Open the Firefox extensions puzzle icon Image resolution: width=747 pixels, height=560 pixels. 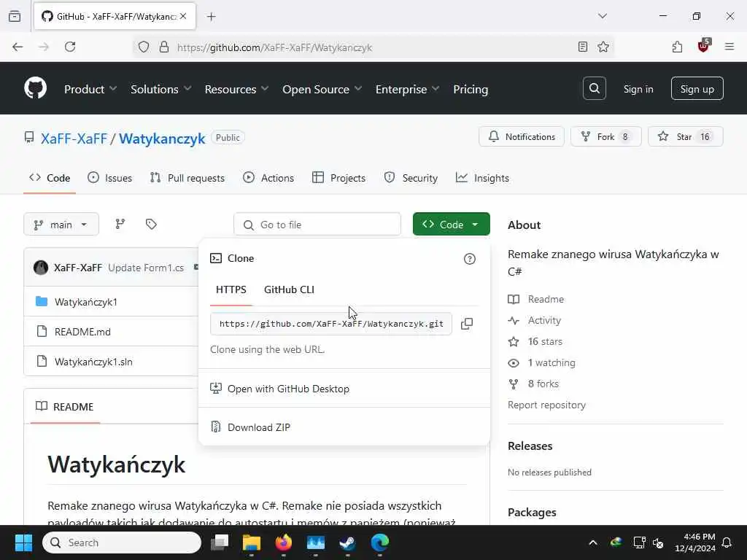tap(677, 47)
